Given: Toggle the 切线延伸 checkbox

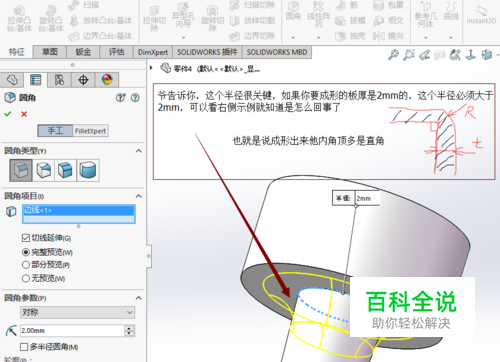Looking at the screenshot, I should pos(26,238).
